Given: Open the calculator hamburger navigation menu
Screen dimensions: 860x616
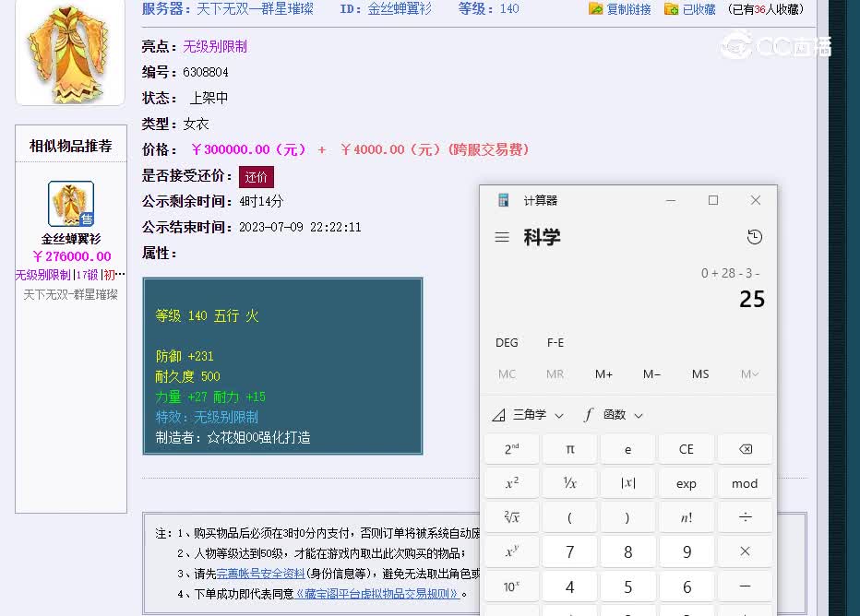Looking at the screenshot, I should point(502,237).
